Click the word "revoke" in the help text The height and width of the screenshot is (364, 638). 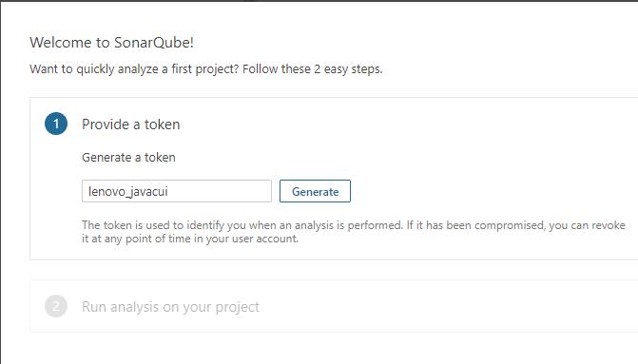(608, 225)
